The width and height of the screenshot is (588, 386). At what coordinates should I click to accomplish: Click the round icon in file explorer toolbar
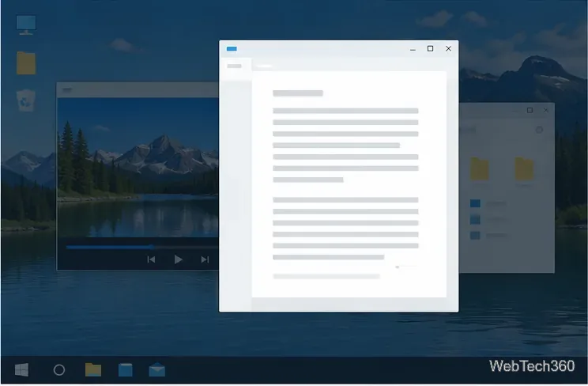click(x=539, y=130)
